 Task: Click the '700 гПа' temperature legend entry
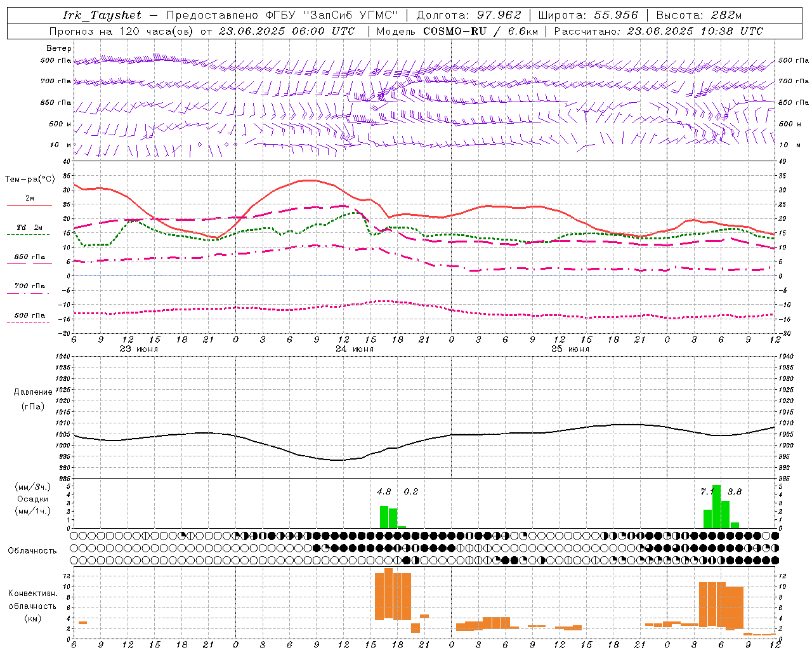pyautogui.click(x=30, y=286)
